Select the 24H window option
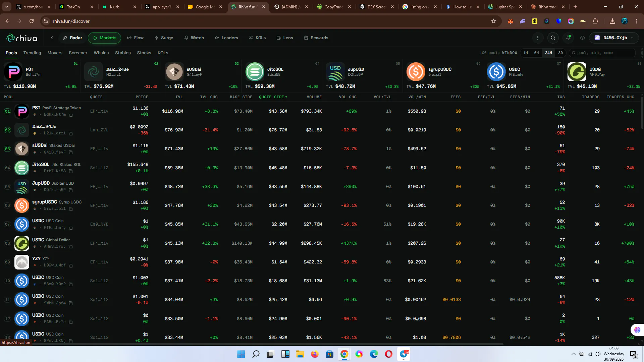This screenshot has width=644, height=362. tap(548, 53)
